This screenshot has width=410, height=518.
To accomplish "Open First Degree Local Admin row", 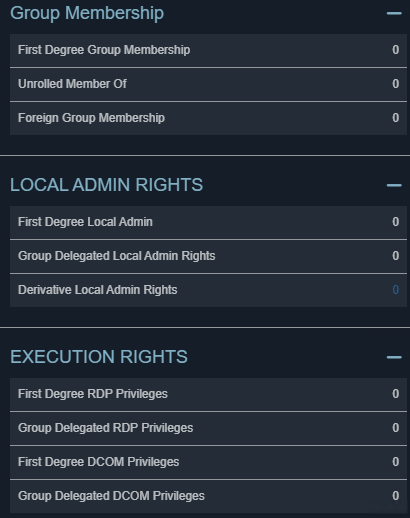I will point(208,222).
